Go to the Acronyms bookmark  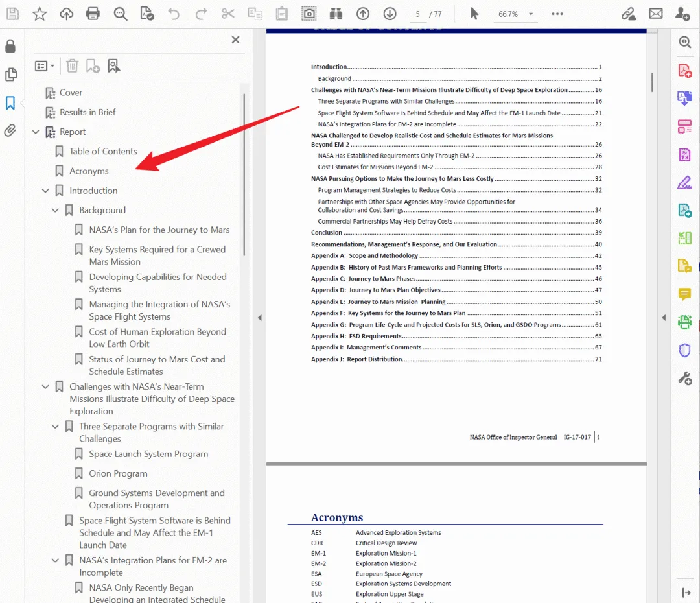coord(89,171)
